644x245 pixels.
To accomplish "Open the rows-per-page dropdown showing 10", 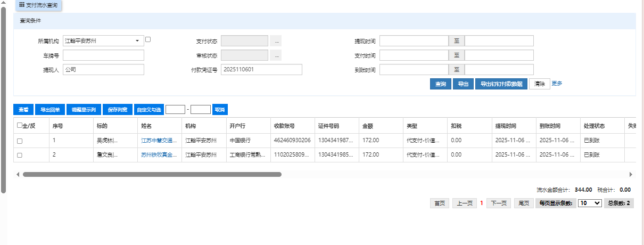I will point(590,203).
